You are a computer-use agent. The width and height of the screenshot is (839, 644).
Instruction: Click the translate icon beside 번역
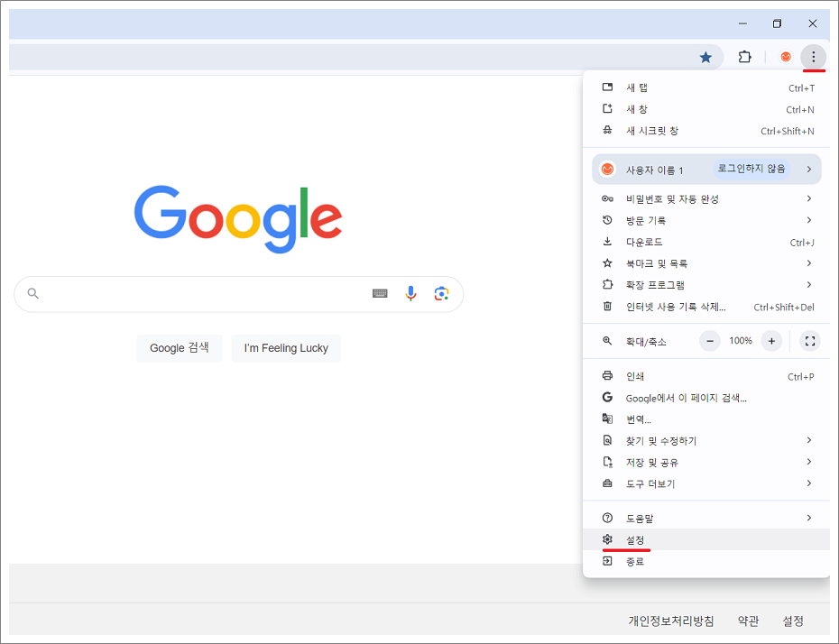(x=607, y=419)
